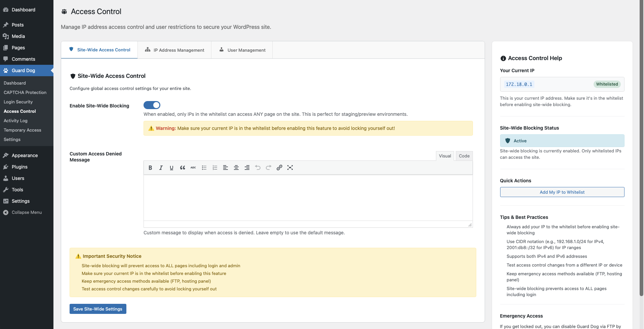
Task: Underline text in the message editor
Action: pos(172,168)
